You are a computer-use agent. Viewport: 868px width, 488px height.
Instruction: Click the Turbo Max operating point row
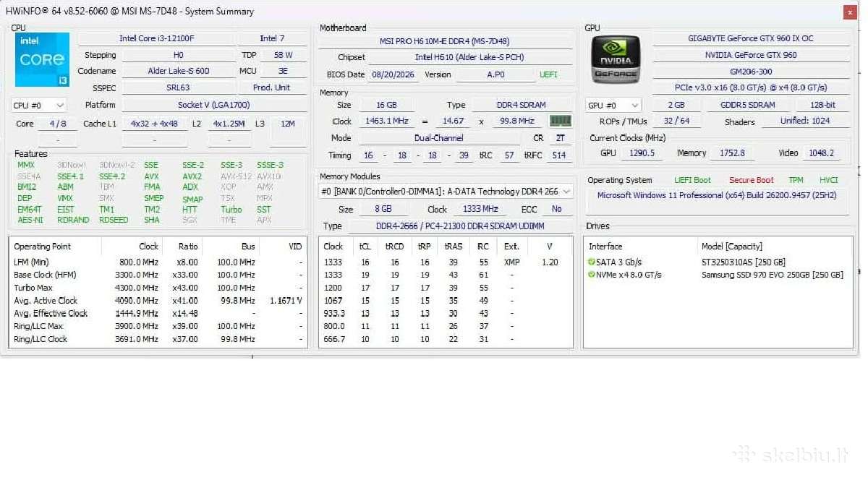[x=158, y=288]
